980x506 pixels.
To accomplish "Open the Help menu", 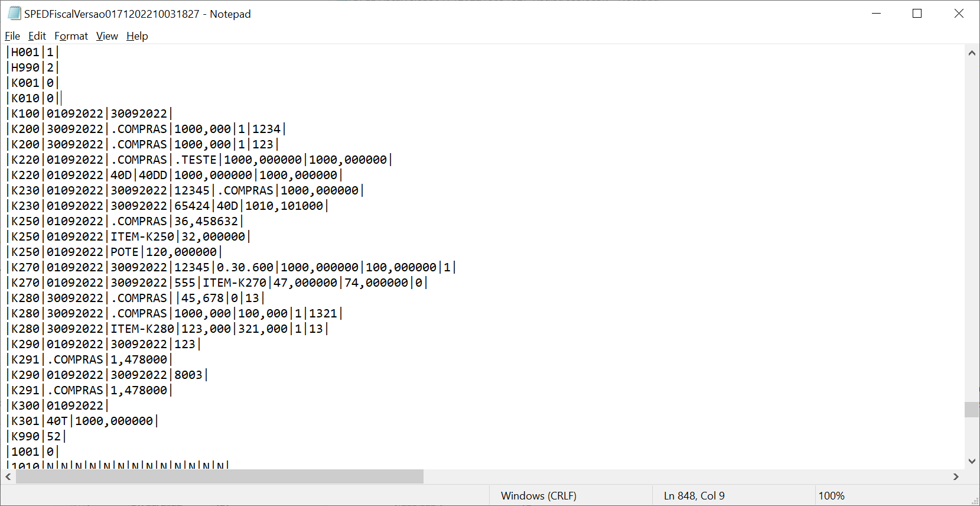I will tap(137, 36).
